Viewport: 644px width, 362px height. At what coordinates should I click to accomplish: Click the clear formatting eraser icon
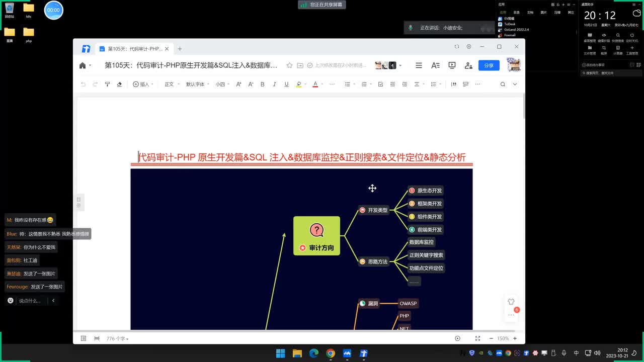pos(119,84)
